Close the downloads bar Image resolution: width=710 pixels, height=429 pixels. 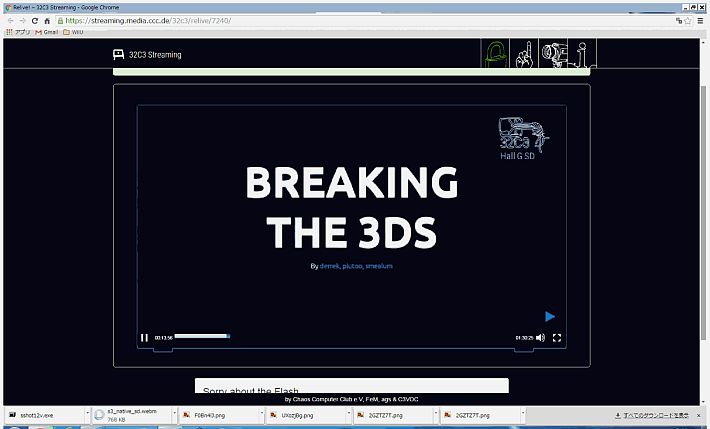[x=699, y=415]
